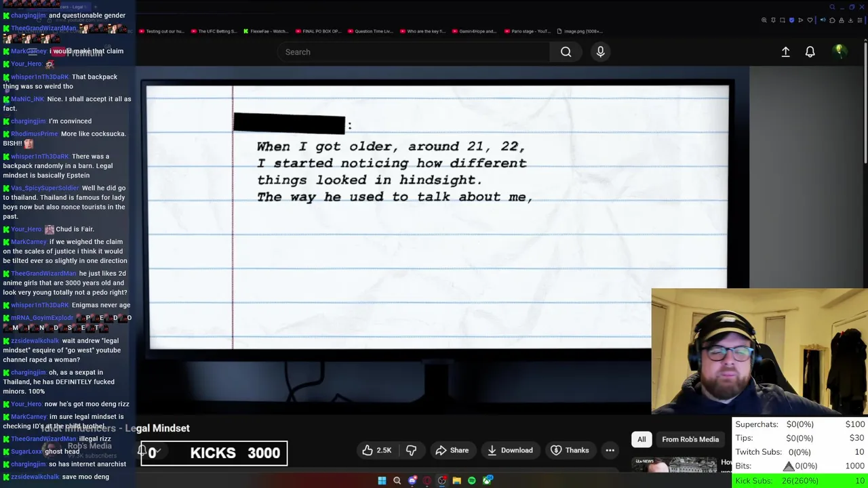
Task: Open Opera browser from taskbar
Action: [427, 481]
